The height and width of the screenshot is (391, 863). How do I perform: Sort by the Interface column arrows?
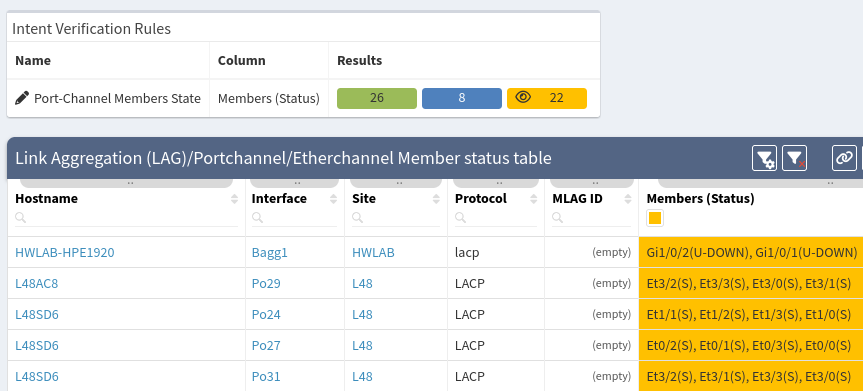(334, 199)
